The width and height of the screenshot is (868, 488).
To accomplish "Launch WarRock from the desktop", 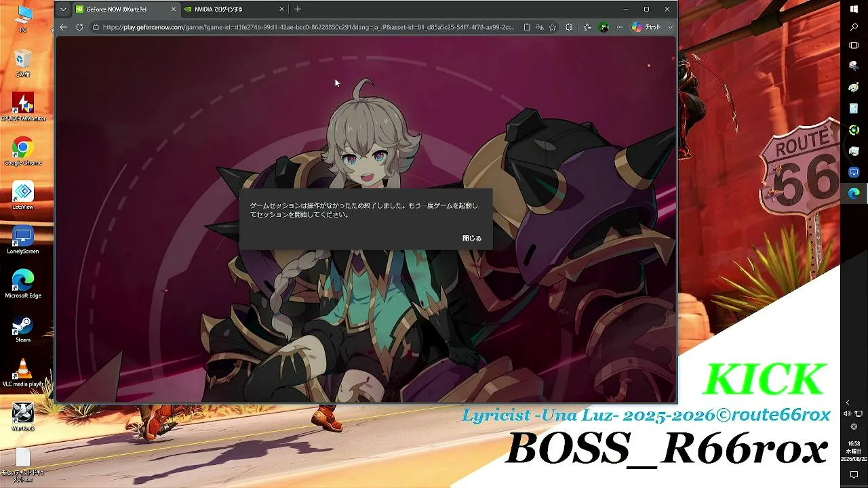I will (x=23, y=418).
